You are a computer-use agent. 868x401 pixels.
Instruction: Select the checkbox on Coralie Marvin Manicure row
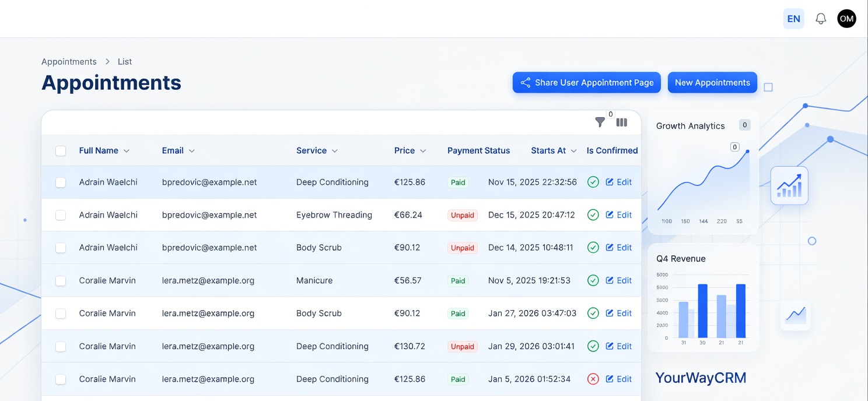(61, 280)
